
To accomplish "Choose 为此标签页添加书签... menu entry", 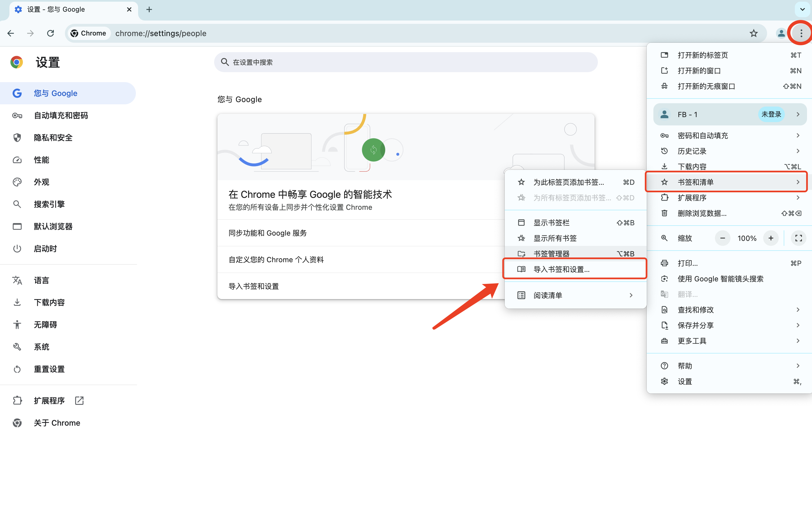I will [x=575, y=182].
